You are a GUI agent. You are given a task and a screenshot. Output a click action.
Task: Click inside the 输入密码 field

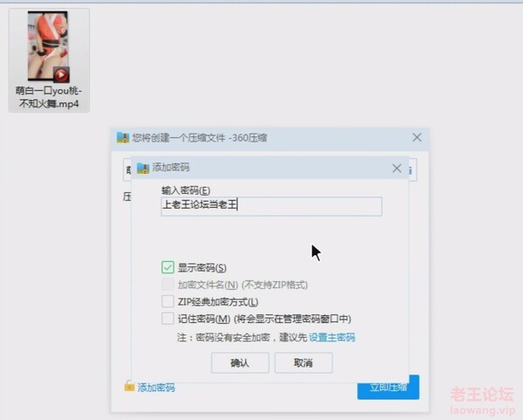(x=272, y=206)
